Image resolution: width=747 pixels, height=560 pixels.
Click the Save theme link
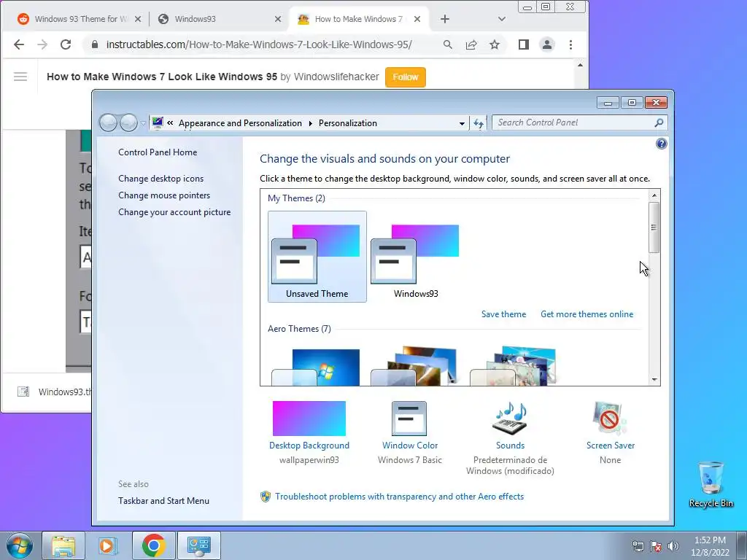503,314
